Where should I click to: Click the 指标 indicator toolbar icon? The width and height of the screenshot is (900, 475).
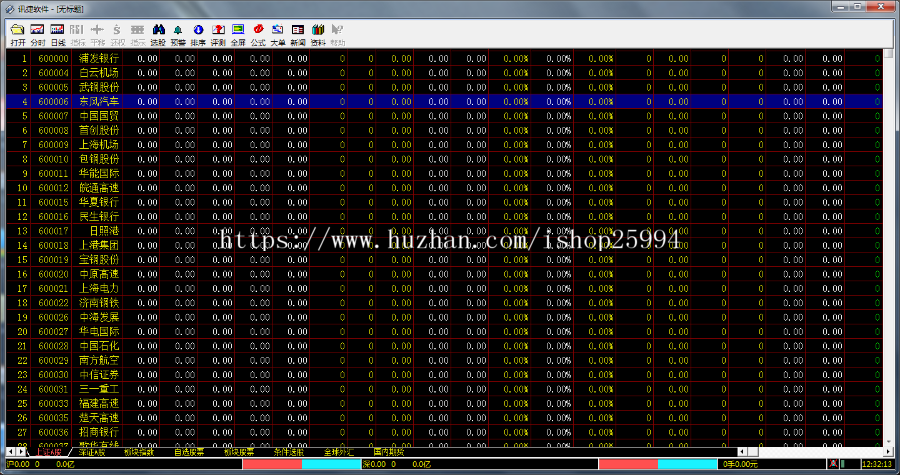tap(77, 35)
